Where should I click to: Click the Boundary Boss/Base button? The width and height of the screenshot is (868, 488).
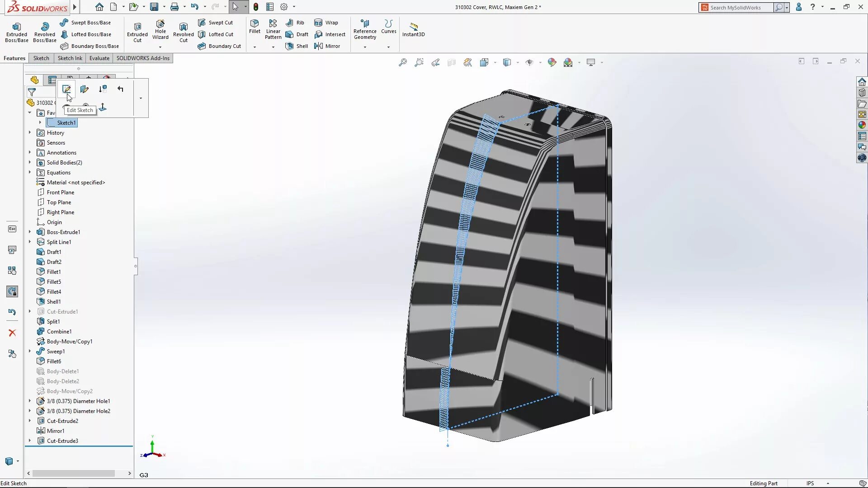pyautogui.click(x=90, y=46)
